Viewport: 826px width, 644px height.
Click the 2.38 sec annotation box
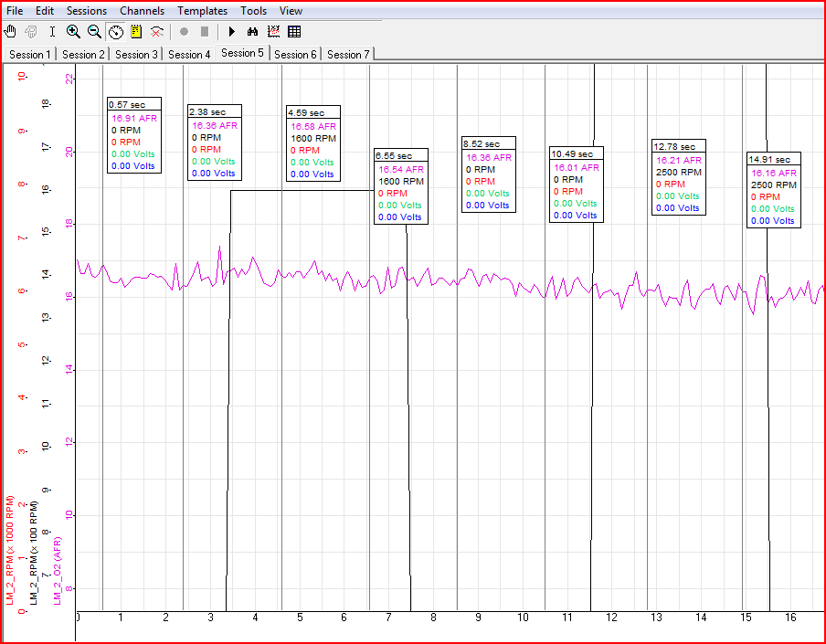tap(215, 143)
